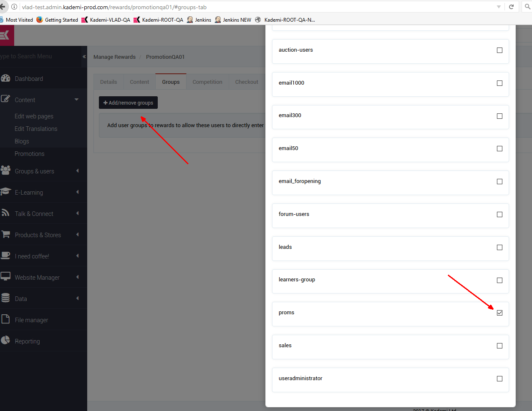The height and width of the screenshot is (411, 532).
Task: Check the email300 group checkbox
Action: pyautogui.click(x=499, y=116)
